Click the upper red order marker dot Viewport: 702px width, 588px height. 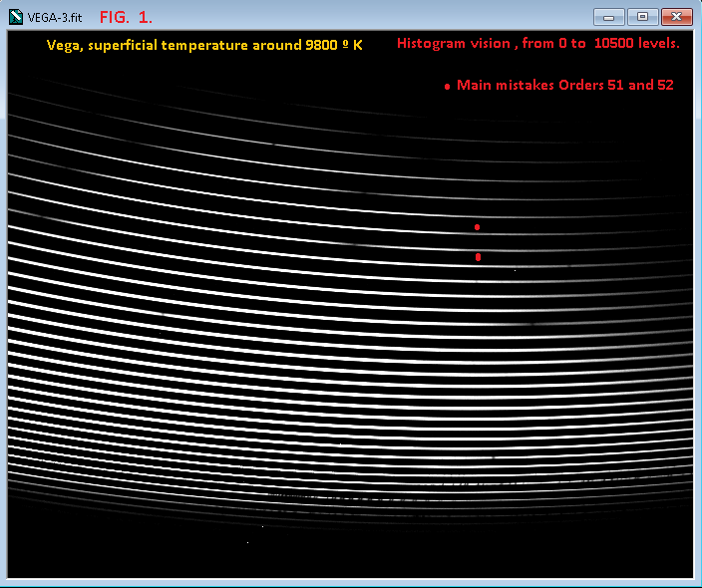tap(478, 227)
